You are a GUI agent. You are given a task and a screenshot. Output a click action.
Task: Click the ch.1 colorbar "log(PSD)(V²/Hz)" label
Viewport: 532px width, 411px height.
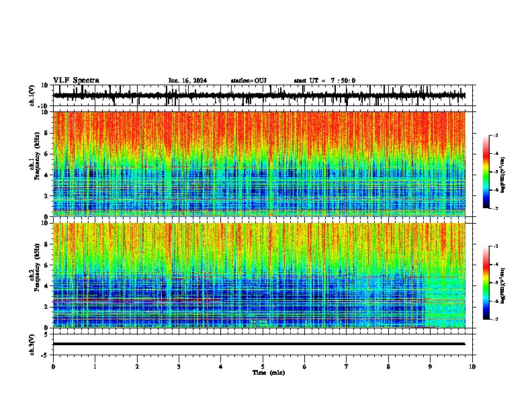502,175
